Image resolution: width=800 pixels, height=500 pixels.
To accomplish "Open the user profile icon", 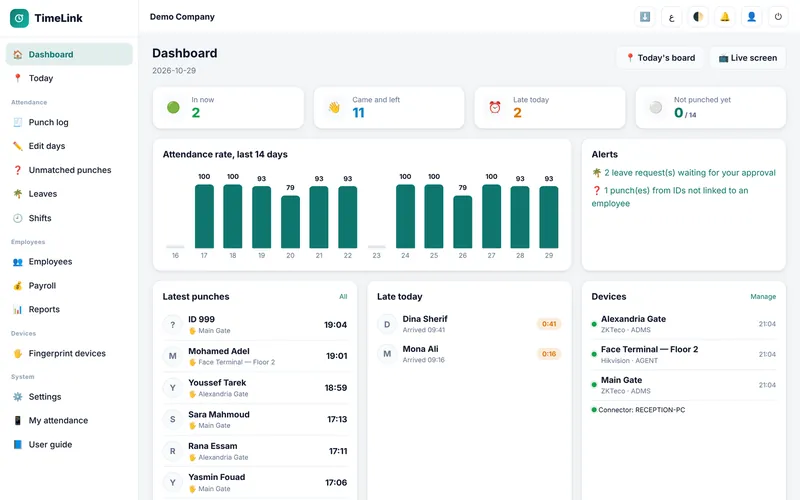I will coord(752,17).
